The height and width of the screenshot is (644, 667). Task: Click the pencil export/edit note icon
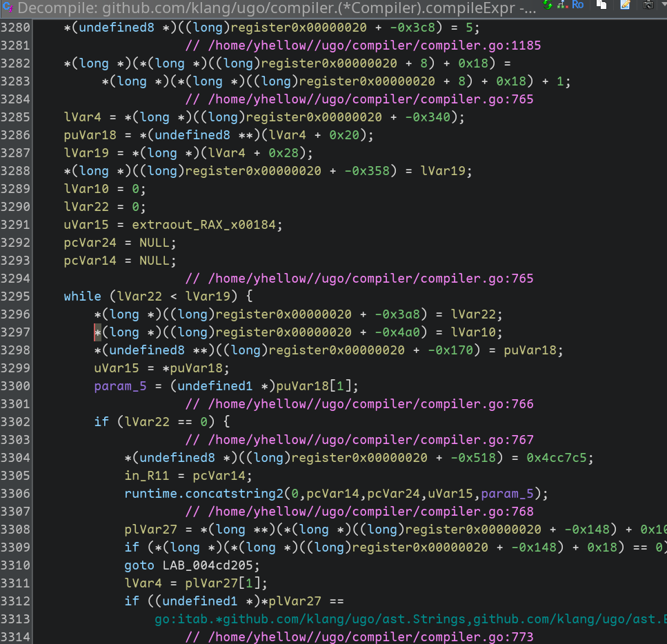pos(626,6)
